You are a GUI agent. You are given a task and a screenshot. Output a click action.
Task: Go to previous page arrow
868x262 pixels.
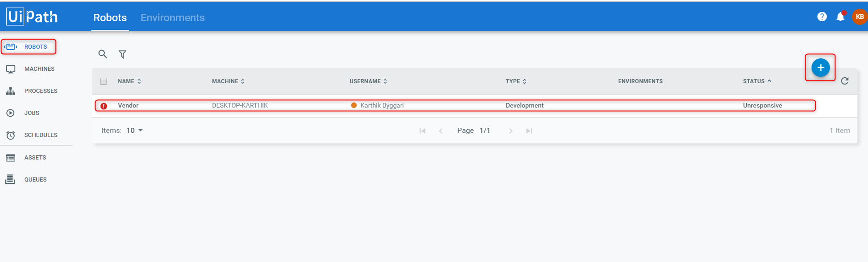[441, 131]
